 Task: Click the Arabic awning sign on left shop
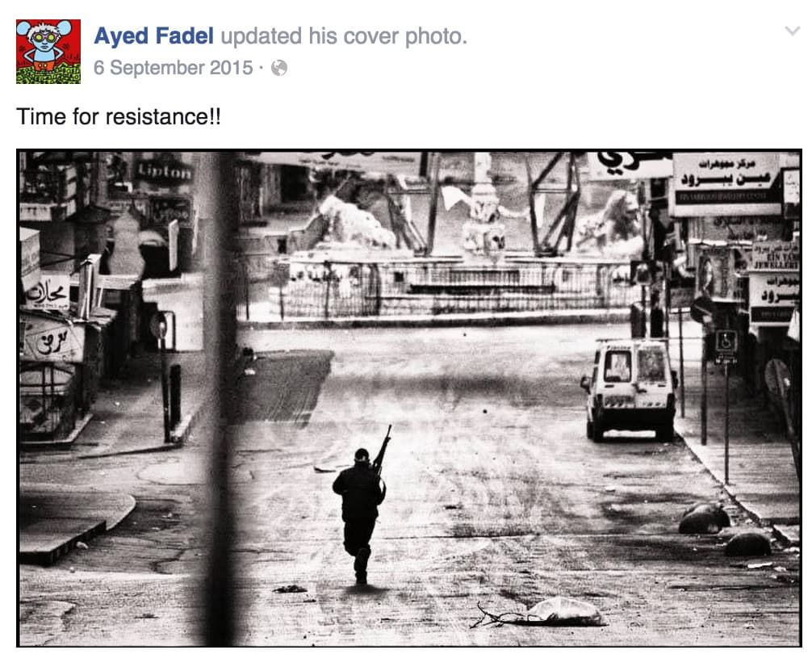(x=52, y=340)
